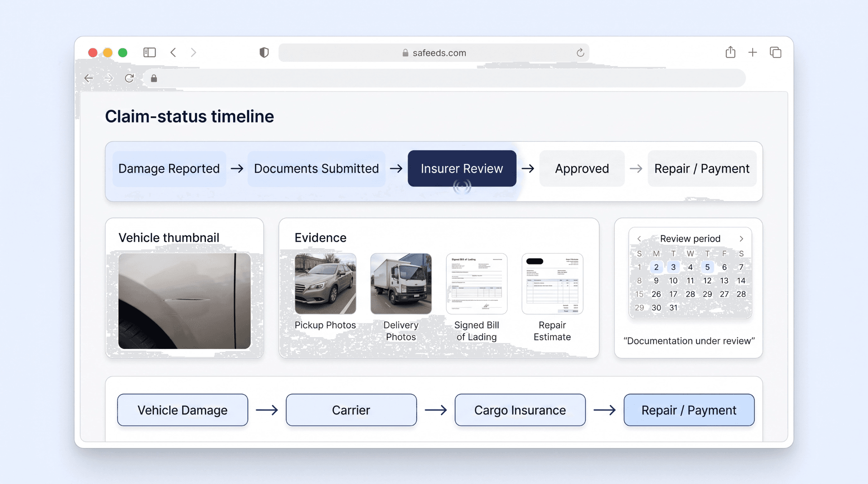This screenshot has height=484, width=868.
Task: Toggle the Safari sidebar icon
Action: [150, 53]
